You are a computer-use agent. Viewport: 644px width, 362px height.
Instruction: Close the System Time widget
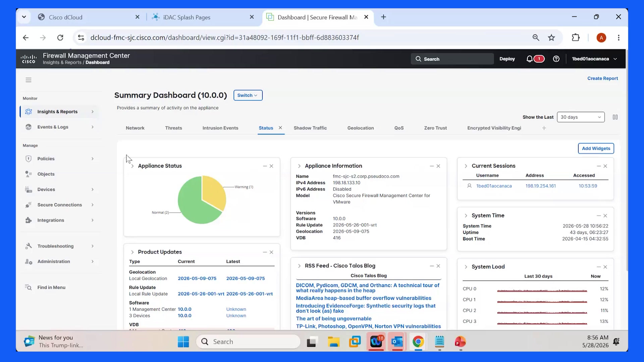(605, 216)
